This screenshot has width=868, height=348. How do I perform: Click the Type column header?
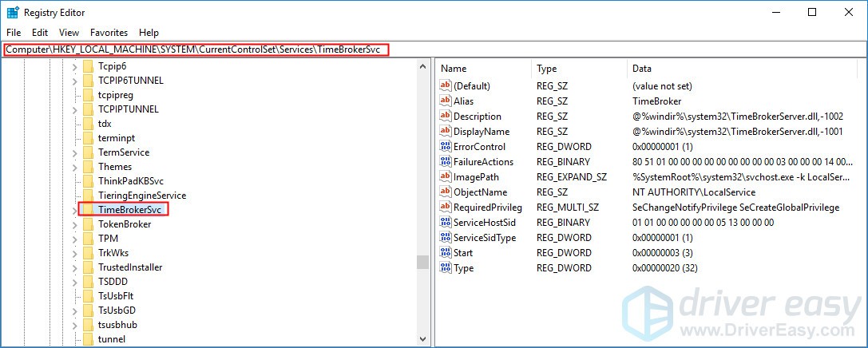click(x=580, y=69)
